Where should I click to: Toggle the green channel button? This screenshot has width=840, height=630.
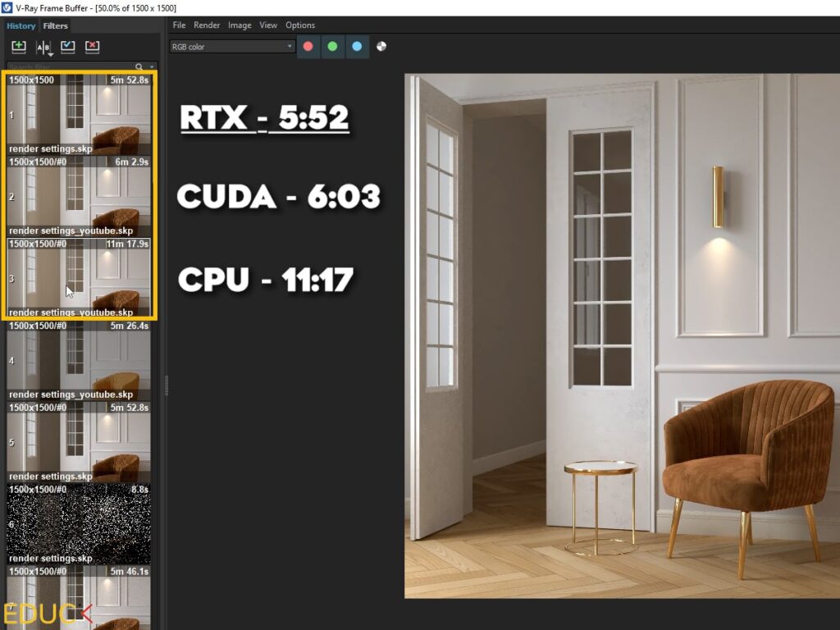pos(332,47)
